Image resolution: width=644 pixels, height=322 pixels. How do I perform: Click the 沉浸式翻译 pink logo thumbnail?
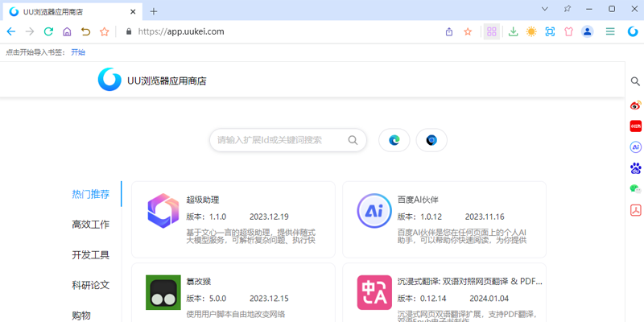click(374, 292)
